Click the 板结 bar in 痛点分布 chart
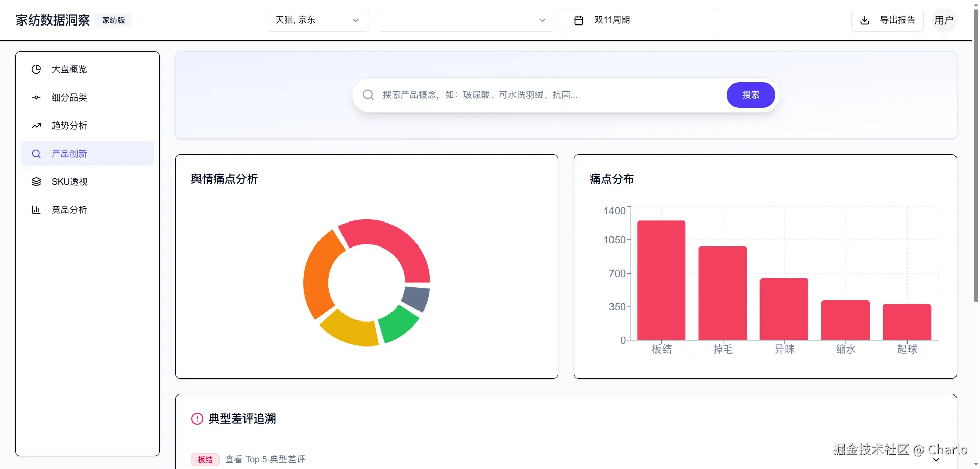The image size is (980, 469). point(661,280)
